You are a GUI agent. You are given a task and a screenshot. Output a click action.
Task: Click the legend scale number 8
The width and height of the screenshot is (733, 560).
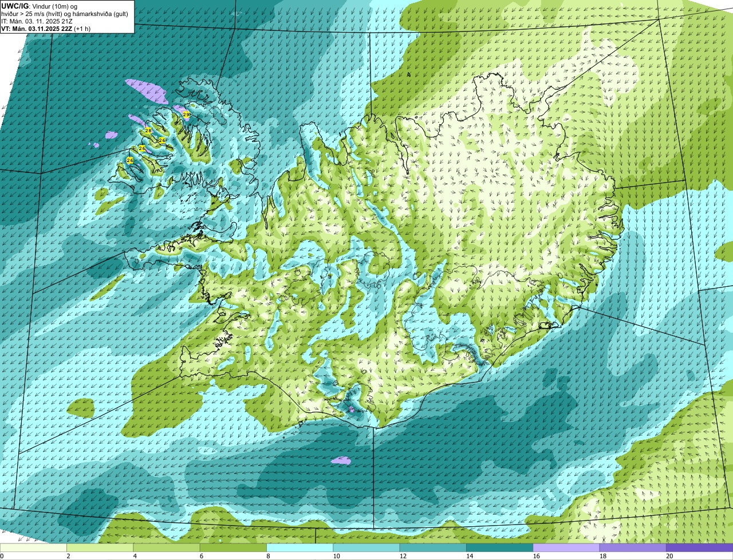coord(268,556)
